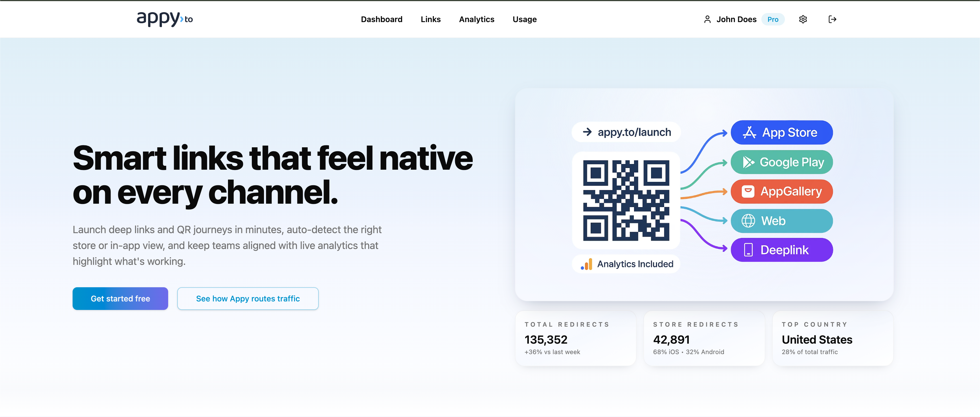Click the Deeplink phone icon
This screenshot has height=417, width=980.
pos(748,250)
